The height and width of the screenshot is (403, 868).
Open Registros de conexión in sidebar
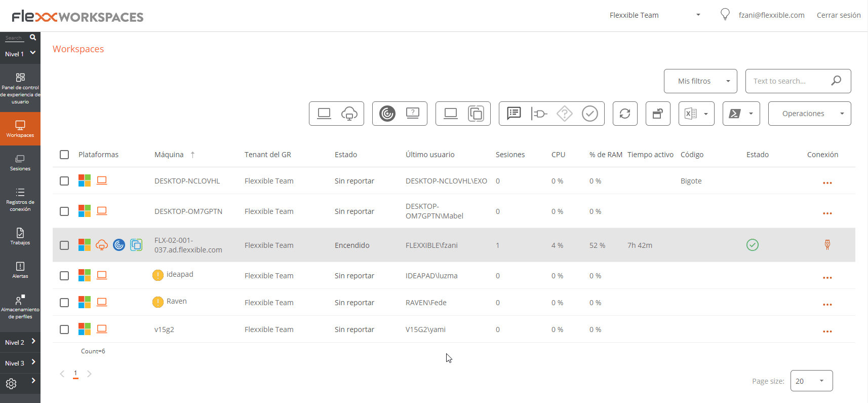(x=20, y=199)
